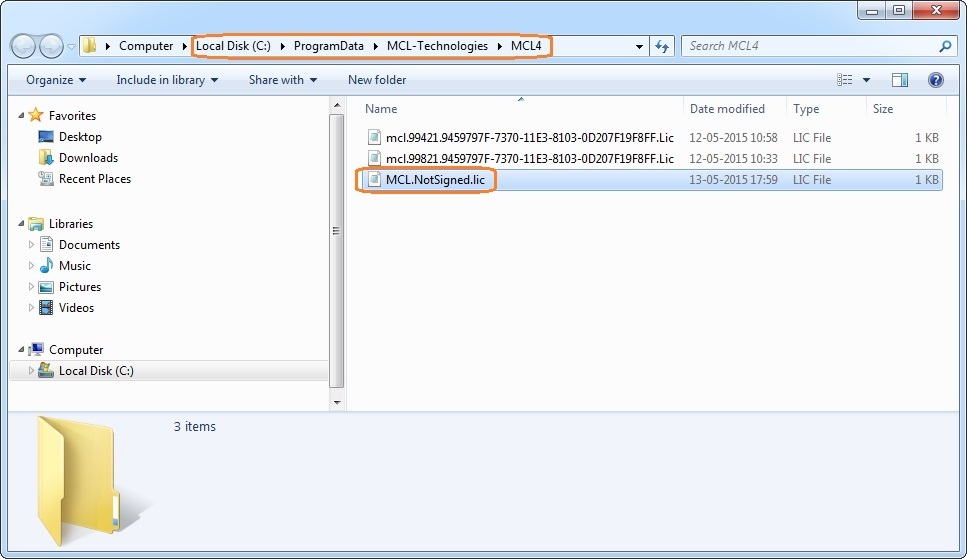Select Libraries in navigation pane
This screenshot has width=967, height=559.
(71, 223)
